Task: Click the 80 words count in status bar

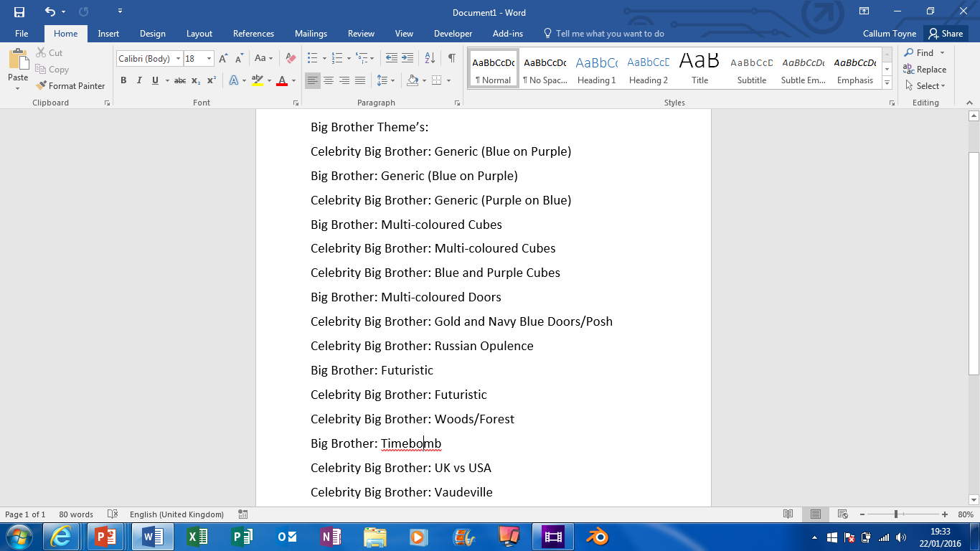Action: 76,514
